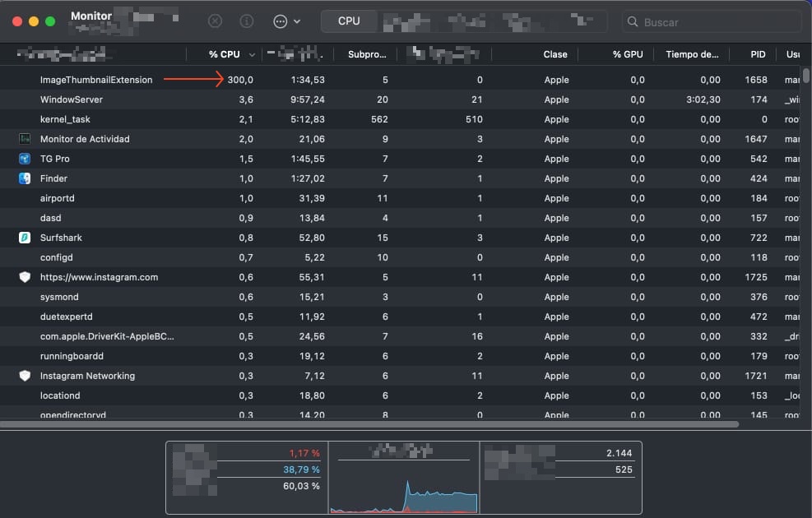Type in the Buscar search field

tap(716, 22)
